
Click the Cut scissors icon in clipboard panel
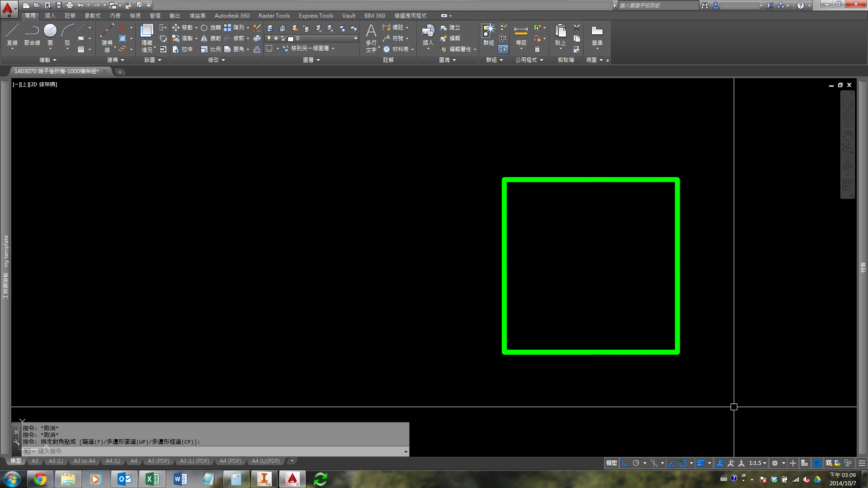(577, 28)
